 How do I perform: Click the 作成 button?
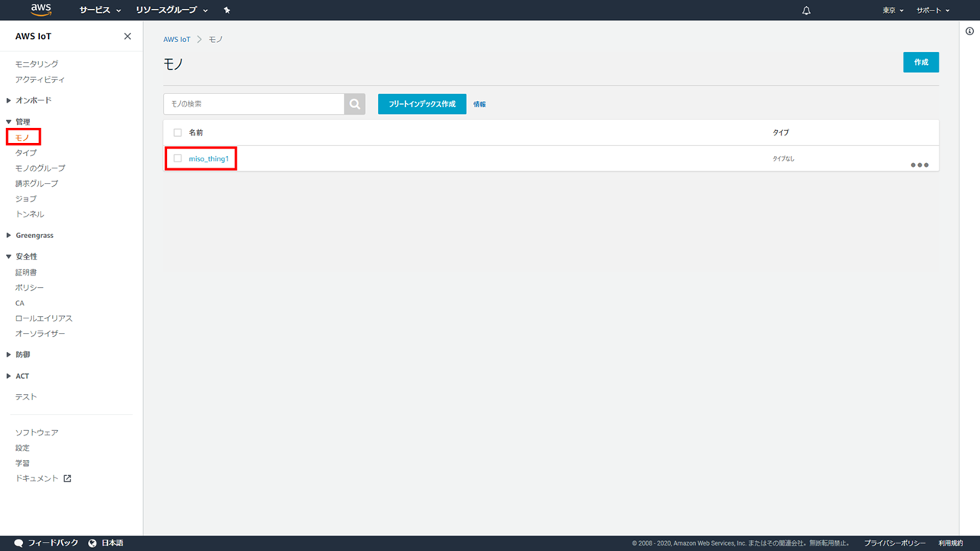[x=920, y=63]
